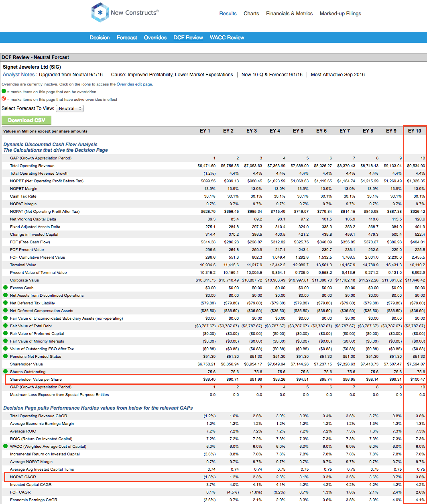Click override dot for Pensions Net Funded Status
The height and width of the screenshot is (504, 427).
pyautogui.click(x=5, y=356)
